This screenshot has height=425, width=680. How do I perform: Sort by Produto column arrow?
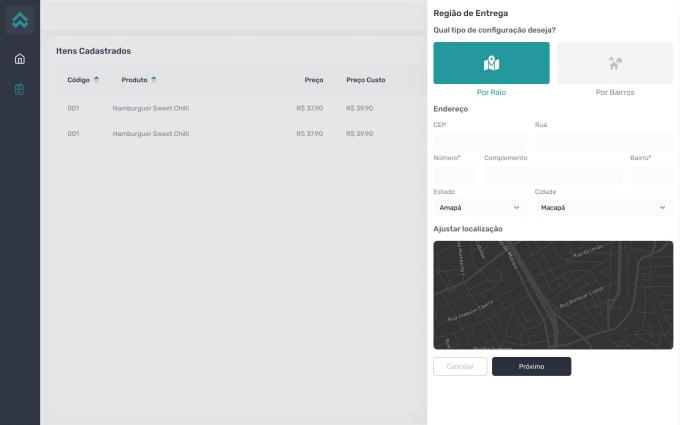coord(154,80)
